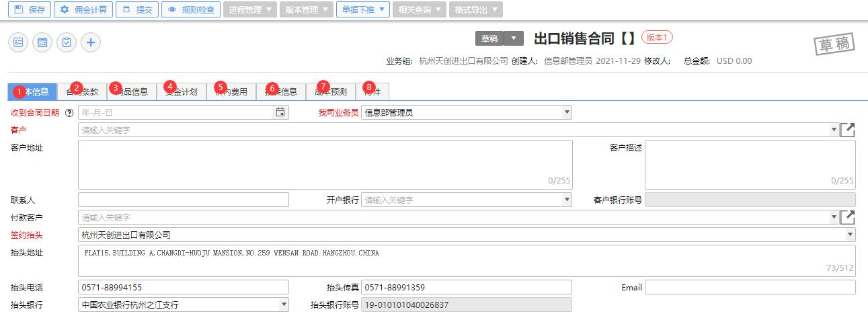Click the 客户地址 text area
The image size is (868, 320).
coord(325,165)
